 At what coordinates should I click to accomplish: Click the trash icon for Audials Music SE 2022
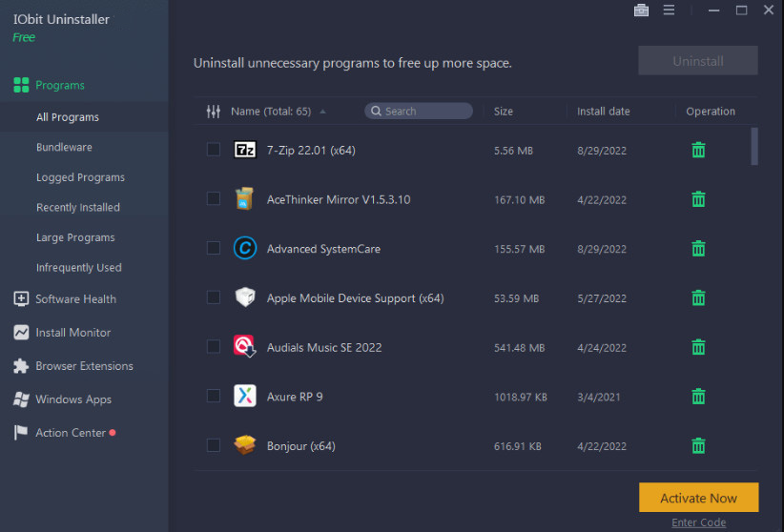point(698,347)
